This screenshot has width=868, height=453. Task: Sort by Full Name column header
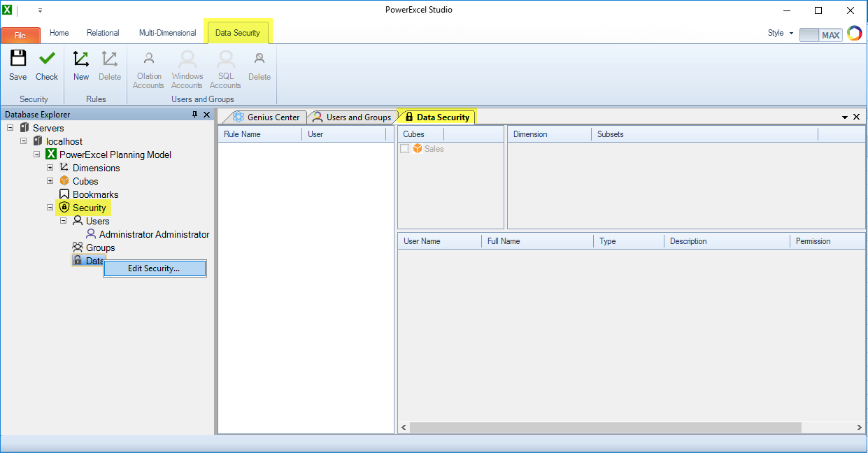[538, 241]
